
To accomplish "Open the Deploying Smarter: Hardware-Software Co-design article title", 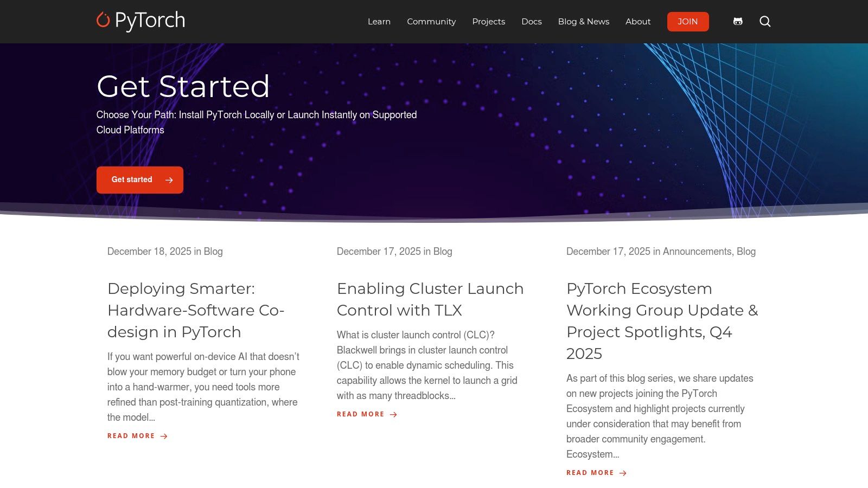I will tap(196, 310).
